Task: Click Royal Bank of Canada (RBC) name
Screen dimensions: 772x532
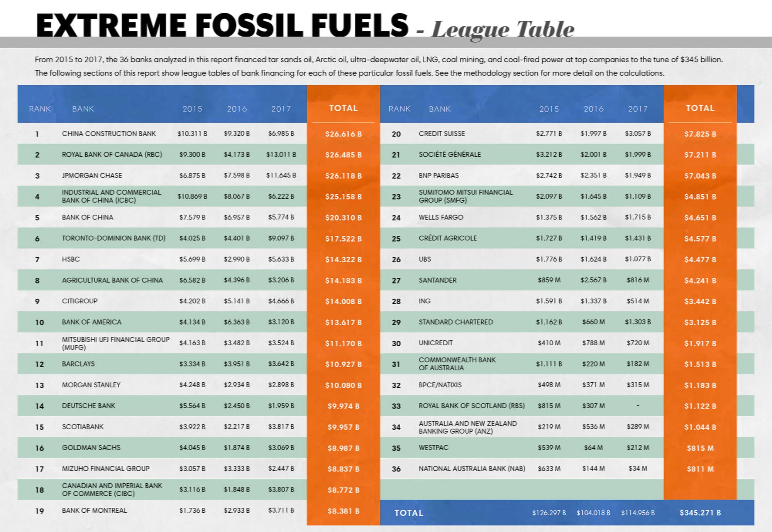Action: pos(112,154)
